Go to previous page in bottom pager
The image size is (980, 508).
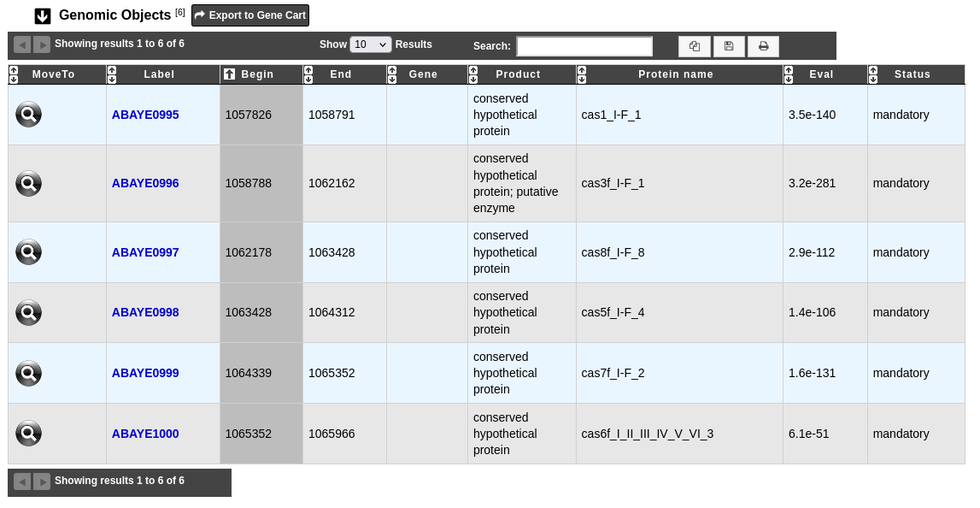[x=22, y=481]
